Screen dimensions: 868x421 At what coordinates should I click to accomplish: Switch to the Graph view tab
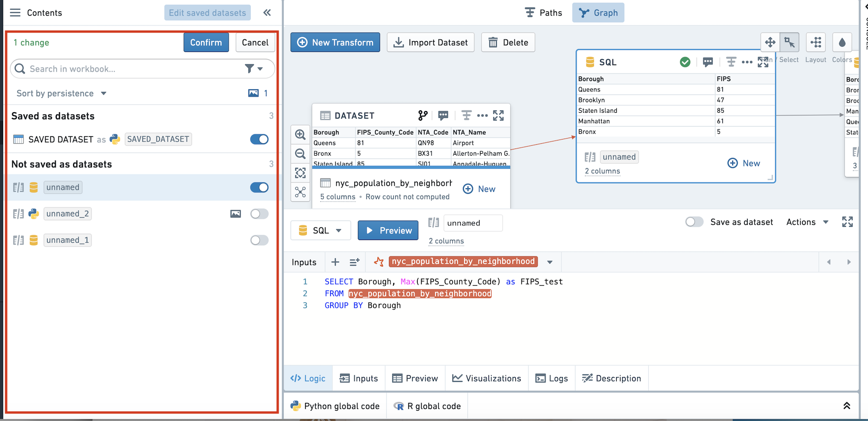[x=598, y=13]
